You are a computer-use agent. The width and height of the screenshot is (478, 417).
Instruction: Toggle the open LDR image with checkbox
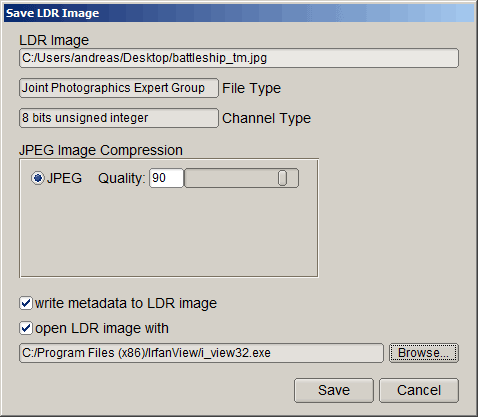click(x=26, y=328)
